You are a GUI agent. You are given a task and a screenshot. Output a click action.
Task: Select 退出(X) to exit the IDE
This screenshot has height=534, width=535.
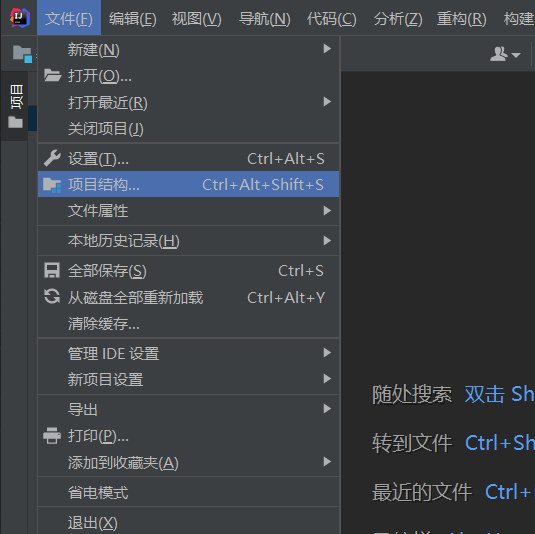click(188, 522)
